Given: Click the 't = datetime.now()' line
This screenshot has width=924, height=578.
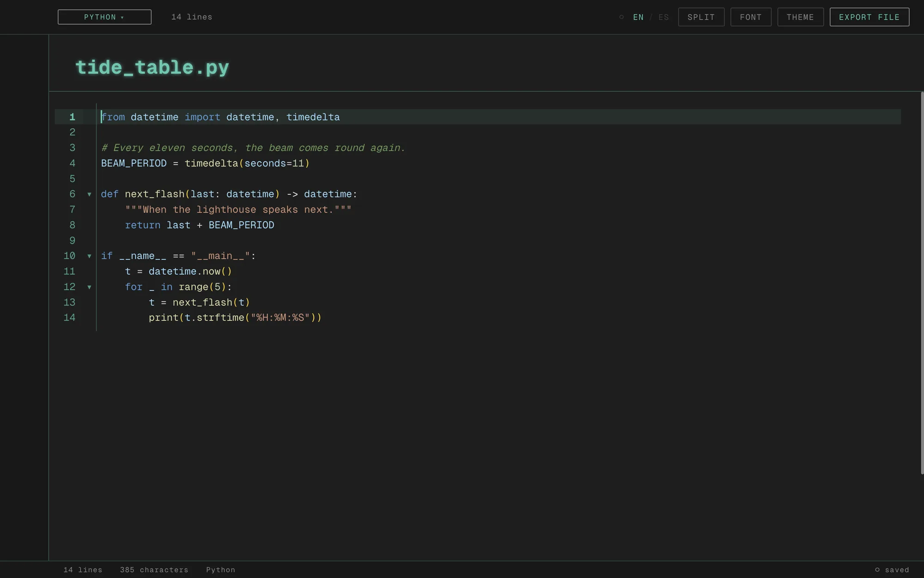Looking at the screenshot, I should pyautogui.click(x=178, y=271).
